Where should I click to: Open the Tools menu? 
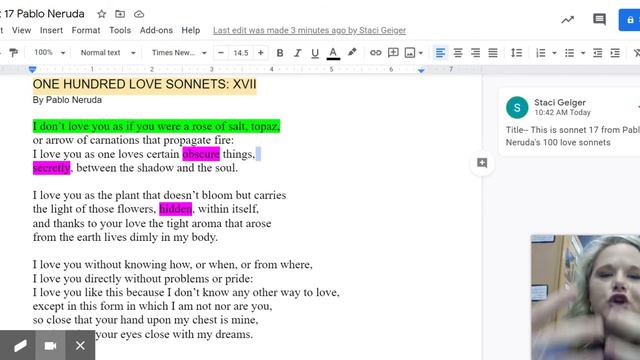(x=120, y=30)
